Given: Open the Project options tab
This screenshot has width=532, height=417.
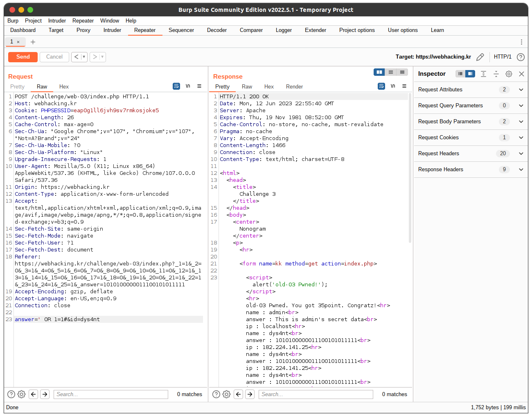Looking at the screenshot, I should [x=357, y=30].
